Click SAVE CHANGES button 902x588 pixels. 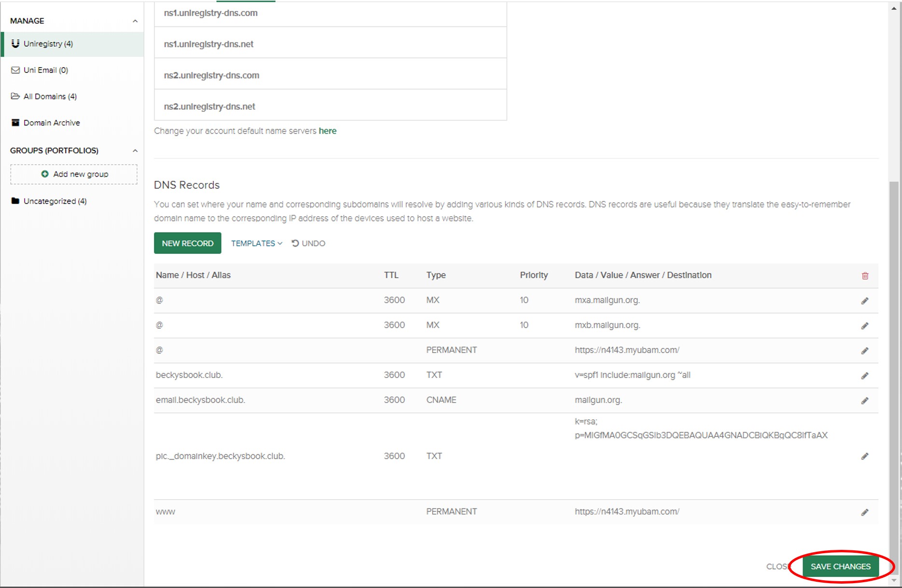click(x=840, y=566)
